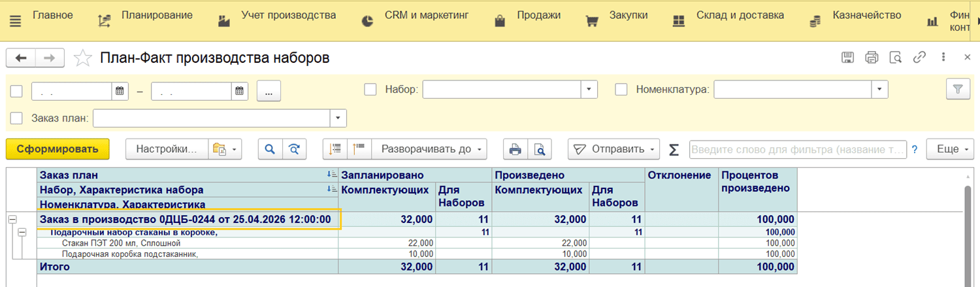
Task: Copy link with the chain icon
Action: tap(919, 58)
